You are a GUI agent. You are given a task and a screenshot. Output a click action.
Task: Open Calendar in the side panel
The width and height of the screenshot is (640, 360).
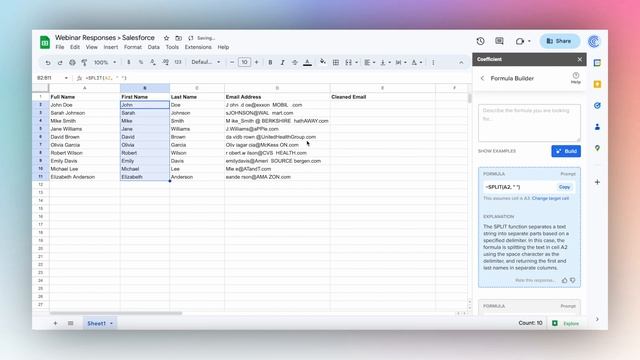tap(597, 63)
